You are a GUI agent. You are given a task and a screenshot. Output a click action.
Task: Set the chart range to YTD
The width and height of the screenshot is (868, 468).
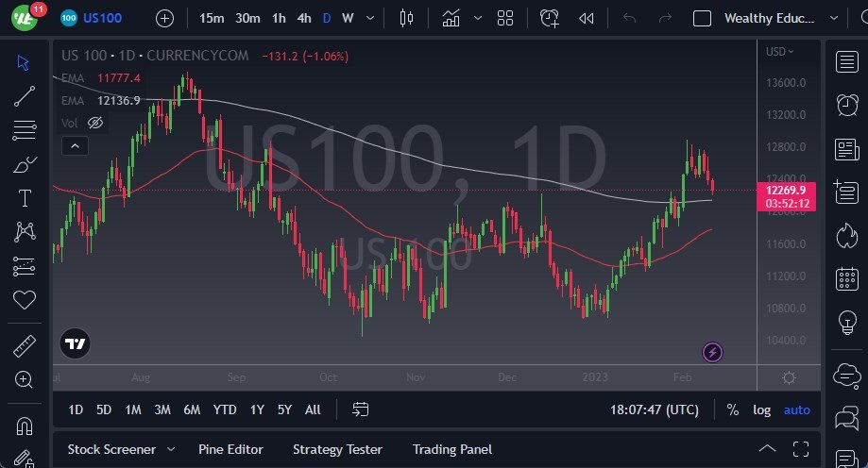pyautogui.click(x=225, y=409)
